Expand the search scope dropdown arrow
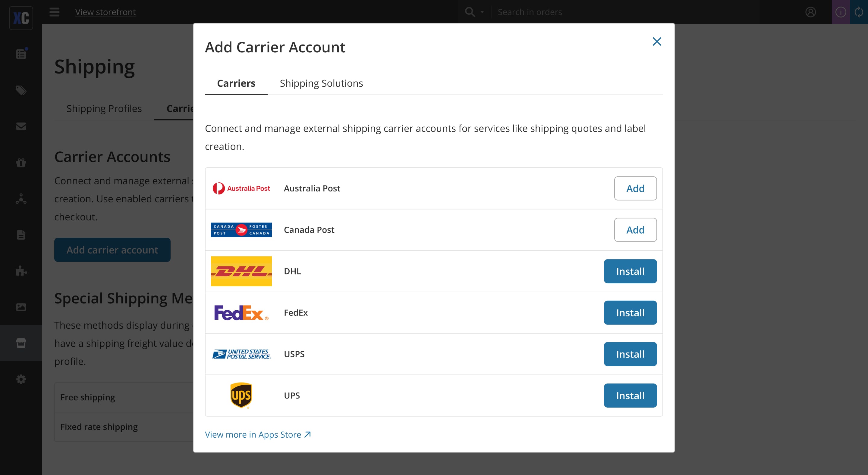Viewport: 868px width, 475px height. click(x=482, y=12)
